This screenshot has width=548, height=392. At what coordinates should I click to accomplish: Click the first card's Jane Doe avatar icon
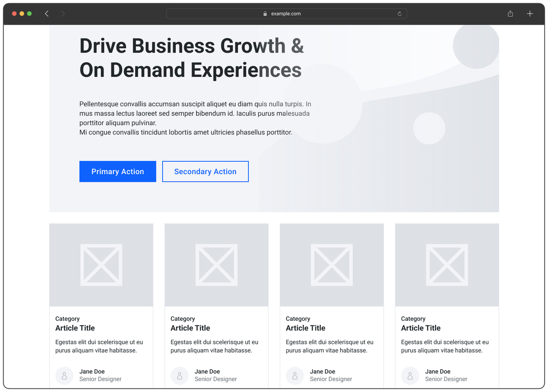(64, 376)
